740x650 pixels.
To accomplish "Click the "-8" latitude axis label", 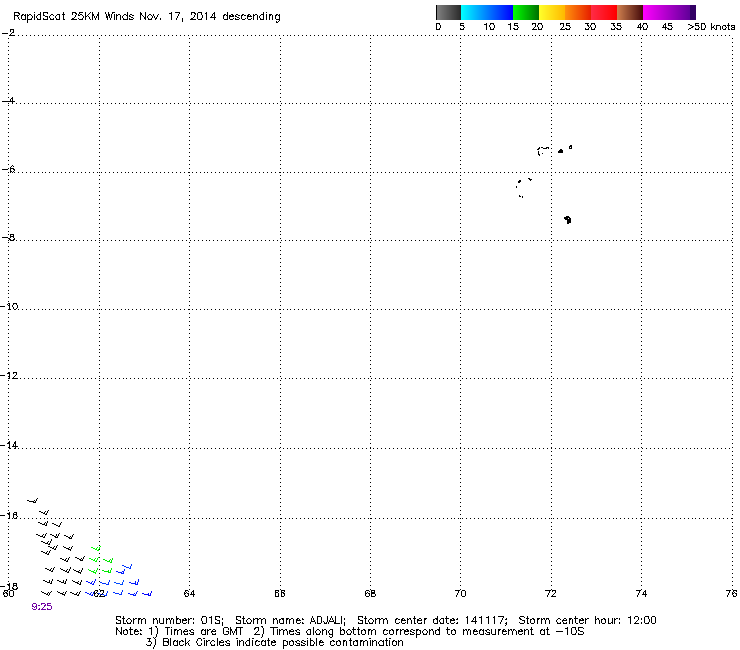I will point(8,237).
